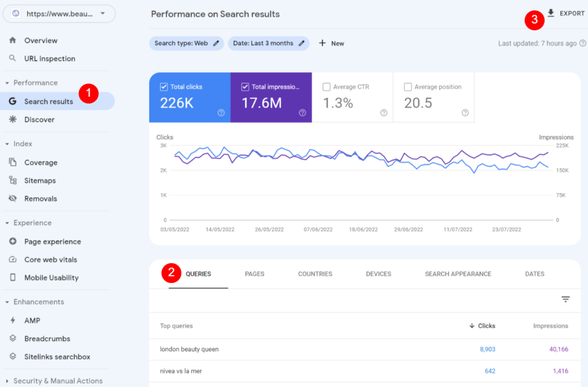
Task: Open the Sitemaps page
Action: [x=41, y=180]
